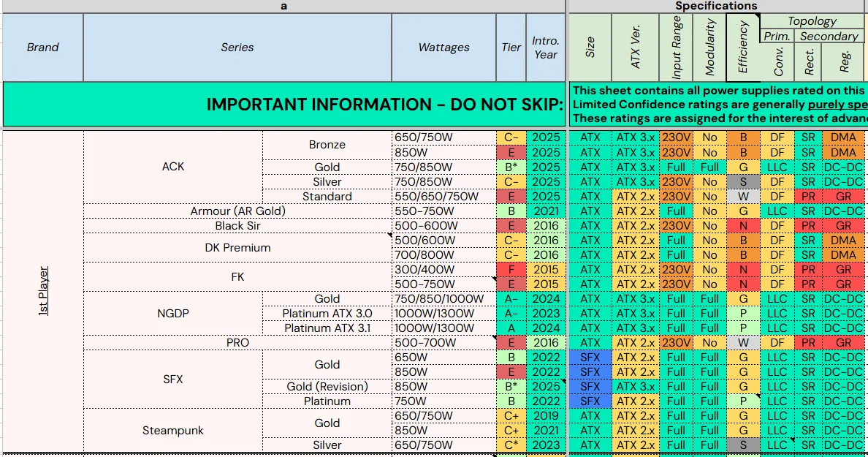Click the Tier column header
Image resolution: width=868 pixels, height=457 pixels.
[511, 48]
